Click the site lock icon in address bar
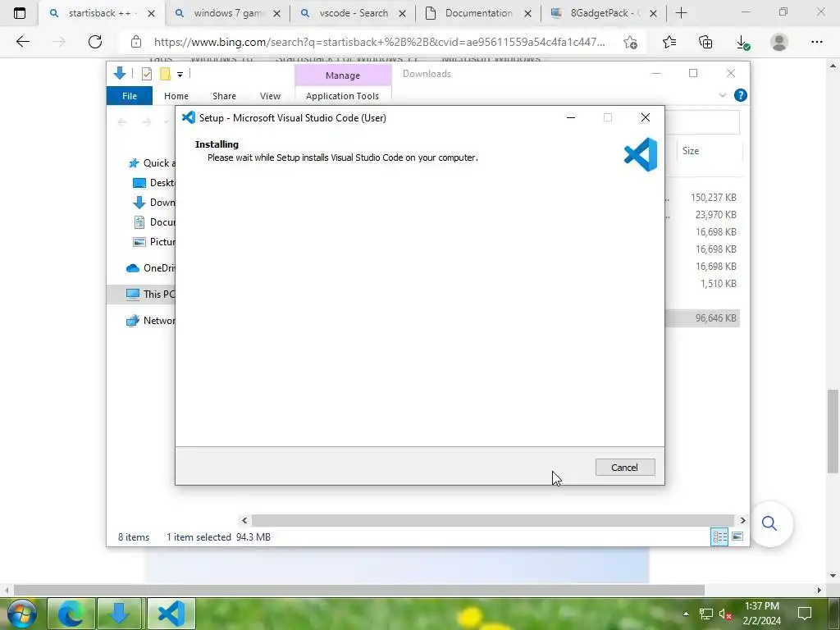This screenshot has width=840, height=630. (x=136, y=42)
